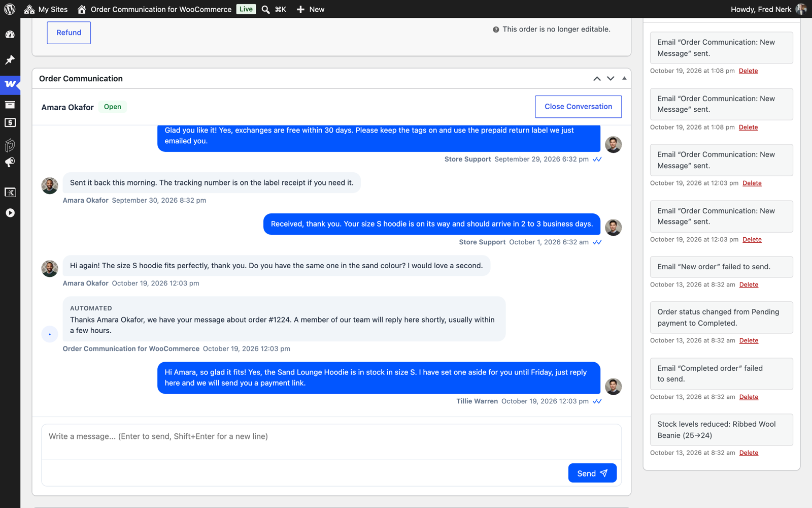Click read receipt checkmarks for October 1 message
812x508 pixels.
tap(597, 242)
